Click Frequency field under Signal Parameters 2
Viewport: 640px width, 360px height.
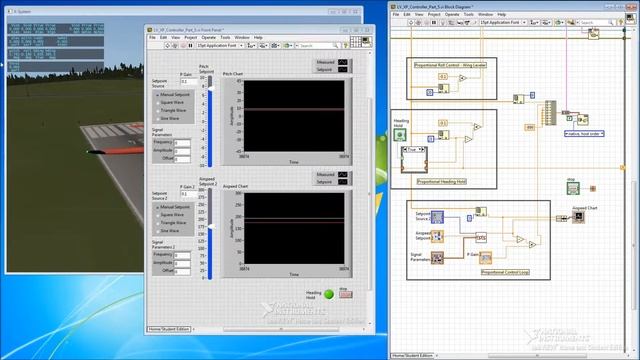coord(182,255)
